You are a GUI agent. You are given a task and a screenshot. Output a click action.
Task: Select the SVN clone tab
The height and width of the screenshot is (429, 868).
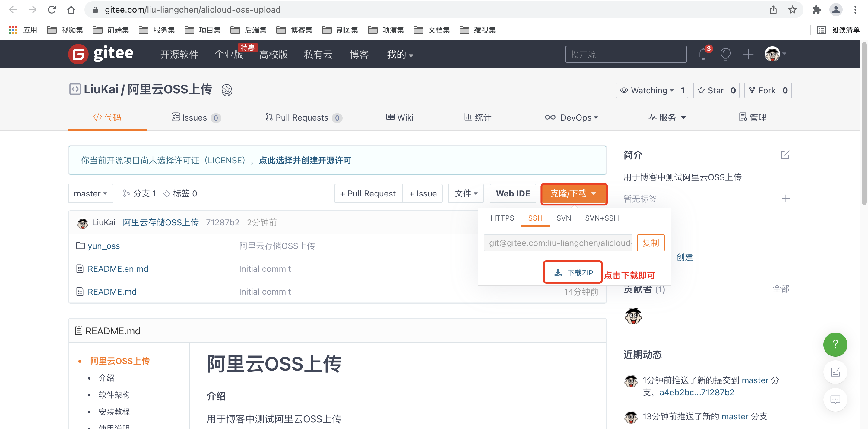(563, 218)
